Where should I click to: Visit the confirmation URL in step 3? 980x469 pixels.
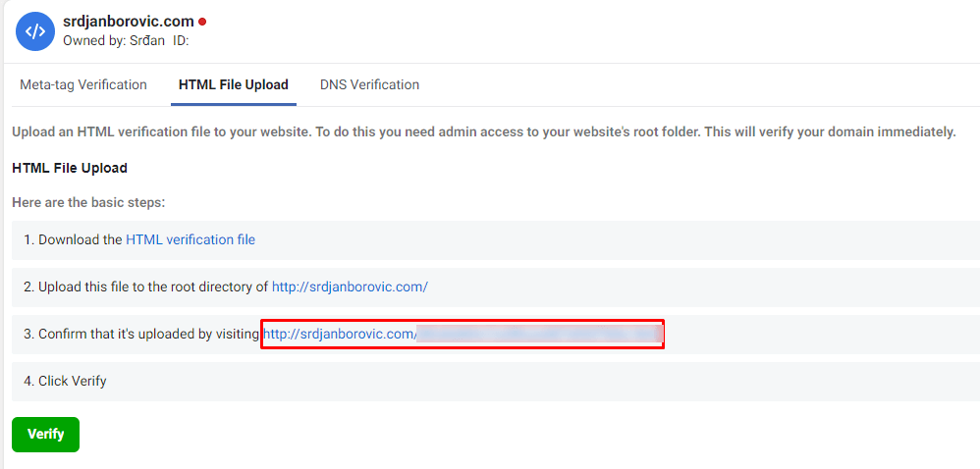click(462, 335)
